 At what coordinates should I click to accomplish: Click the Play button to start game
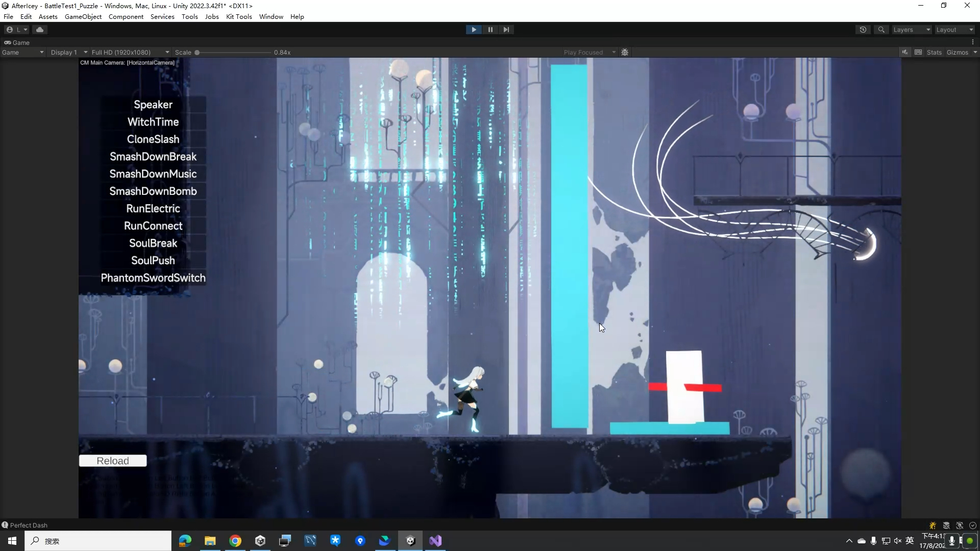pyautogui.click(x=475, y=29)
